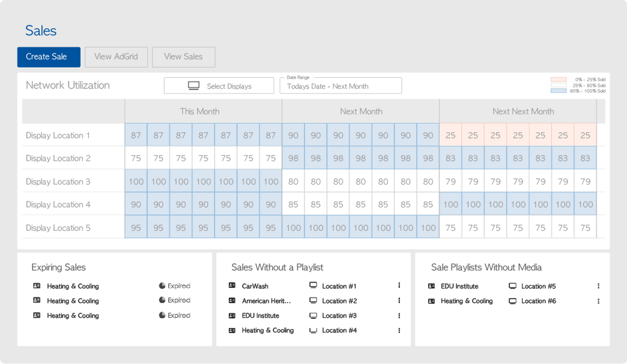Open the options menu for Location #2 row
The width and height of the screenshot is (627, 364).
(399, 301)
